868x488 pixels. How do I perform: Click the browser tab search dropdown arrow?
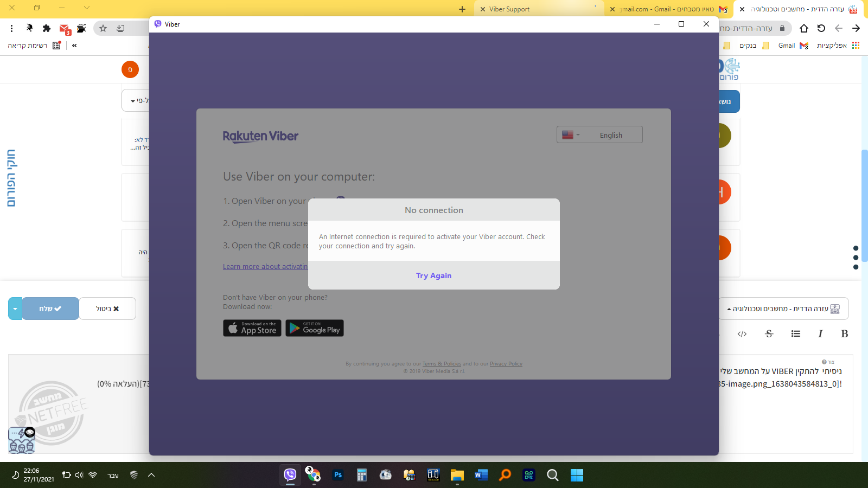coord(87,8)
